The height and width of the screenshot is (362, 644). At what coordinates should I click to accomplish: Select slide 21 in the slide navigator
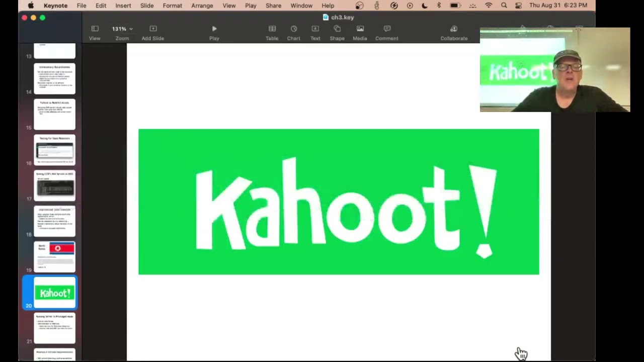(54, 328)
